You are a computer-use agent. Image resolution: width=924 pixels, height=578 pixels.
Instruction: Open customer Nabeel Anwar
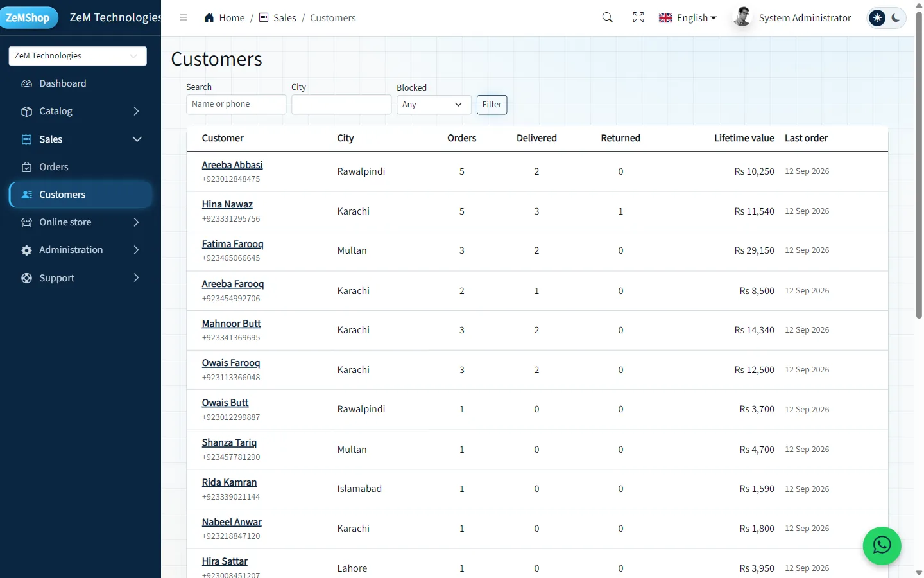[x=232, y=522]
